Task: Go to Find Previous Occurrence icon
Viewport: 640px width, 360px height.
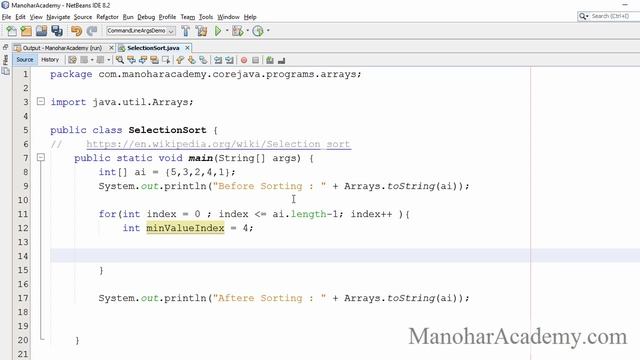Action: [x=131, y=60]
